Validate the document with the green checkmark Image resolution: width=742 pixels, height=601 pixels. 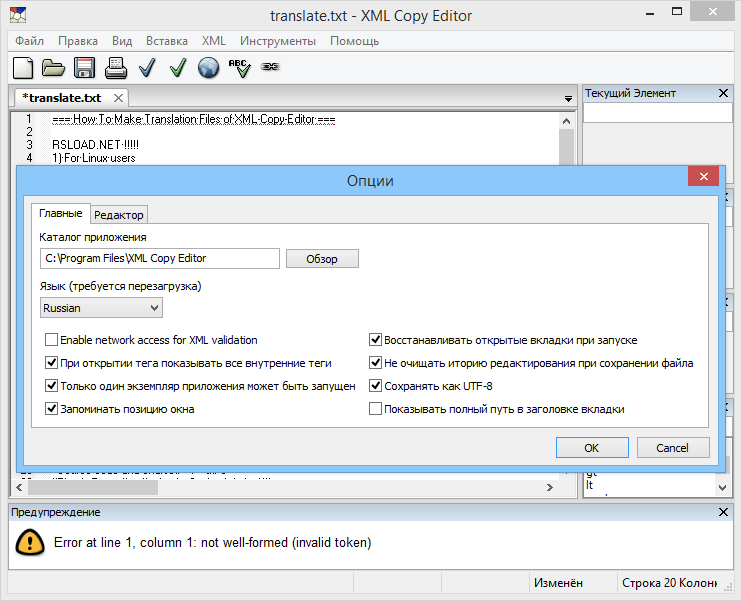[x=178, y=68]
